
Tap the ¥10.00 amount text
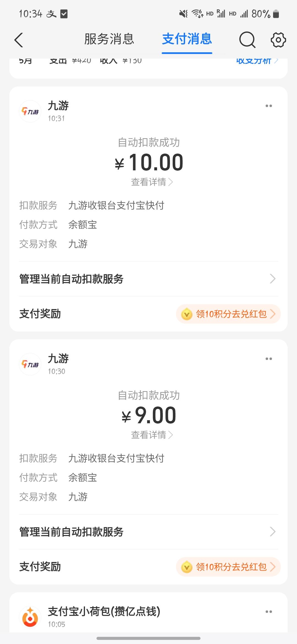(x=149, y=162)
